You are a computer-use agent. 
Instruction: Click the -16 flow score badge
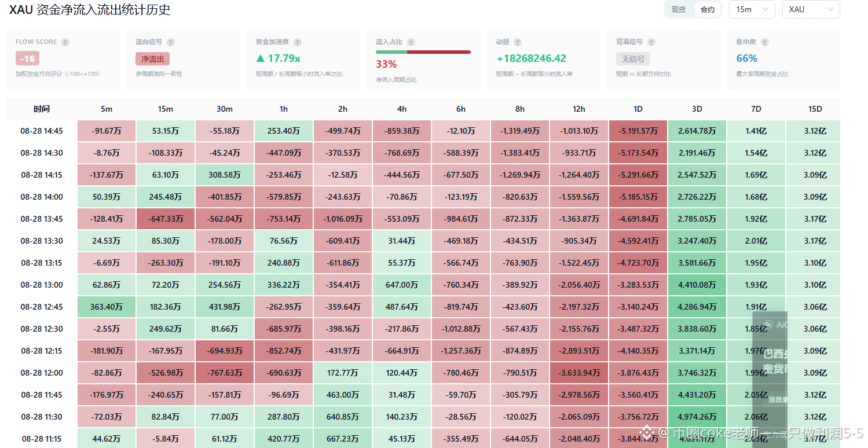pos(27,58)
